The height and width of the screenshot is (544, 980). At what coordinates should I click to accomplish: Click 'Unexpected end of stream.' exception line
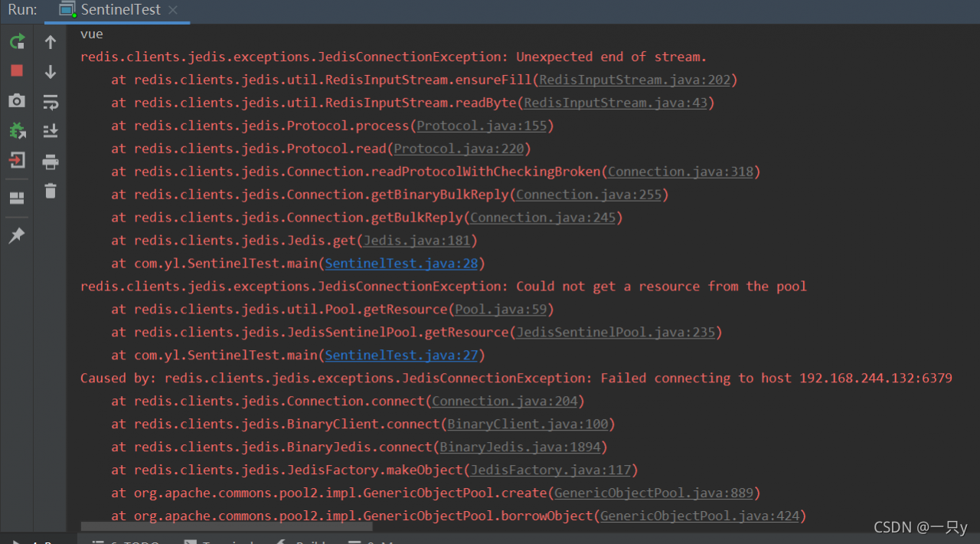(394, 57)
